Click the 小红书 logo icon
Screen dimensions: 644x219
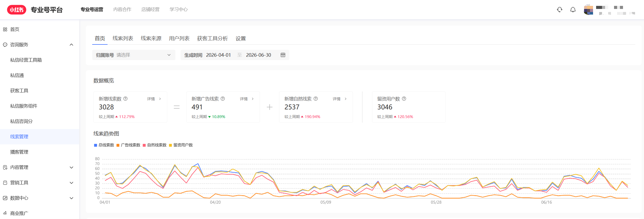pyautogui.click(x=17, y=10)
